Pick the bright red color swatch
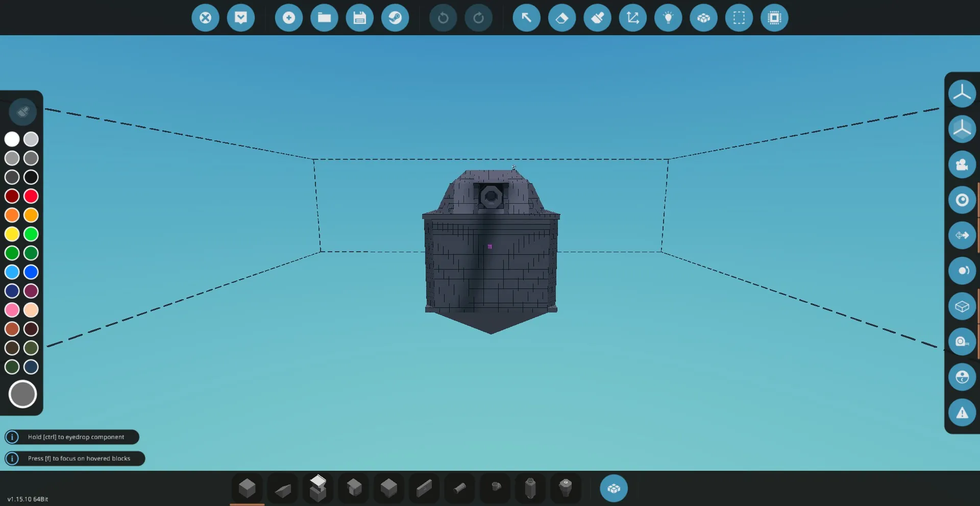This screenshot has height=506, width=980. [x=31, y=196]
